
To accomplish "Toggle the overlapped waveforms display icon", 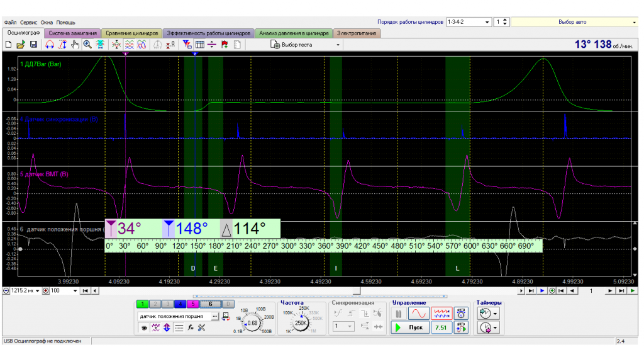I will 142,45.
